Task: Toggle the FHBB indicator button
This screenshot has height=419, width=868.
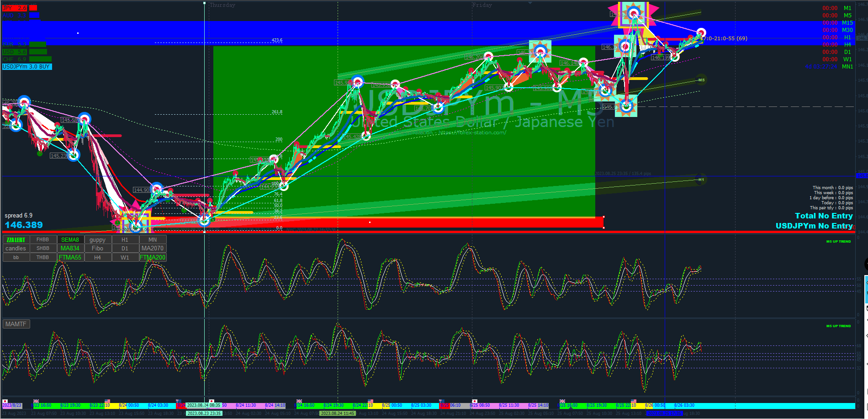Action: [x=43, y=240]
